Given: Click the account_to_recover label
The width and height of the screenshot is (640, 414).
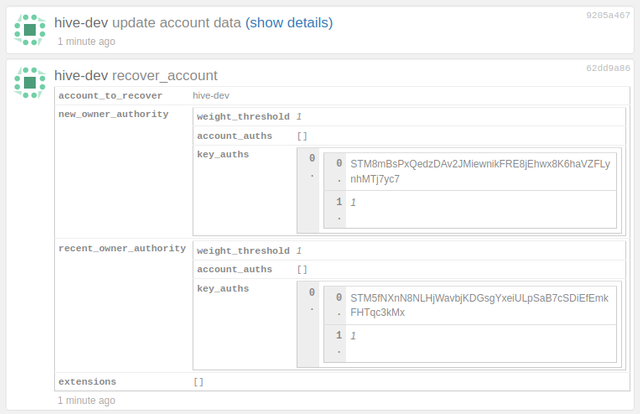Looking at the screenshot, I should pyautogui.click(x=110, y=96).
